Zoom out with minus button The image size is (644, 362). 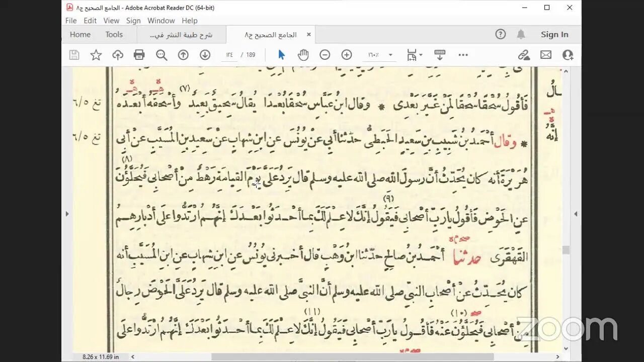325,55
